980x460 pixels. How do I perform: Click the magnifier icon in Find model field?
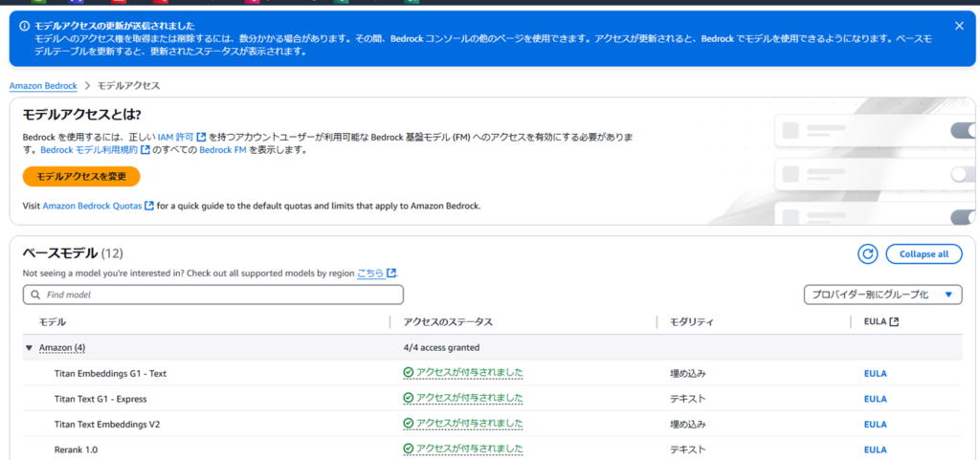[x=35, y=295]
